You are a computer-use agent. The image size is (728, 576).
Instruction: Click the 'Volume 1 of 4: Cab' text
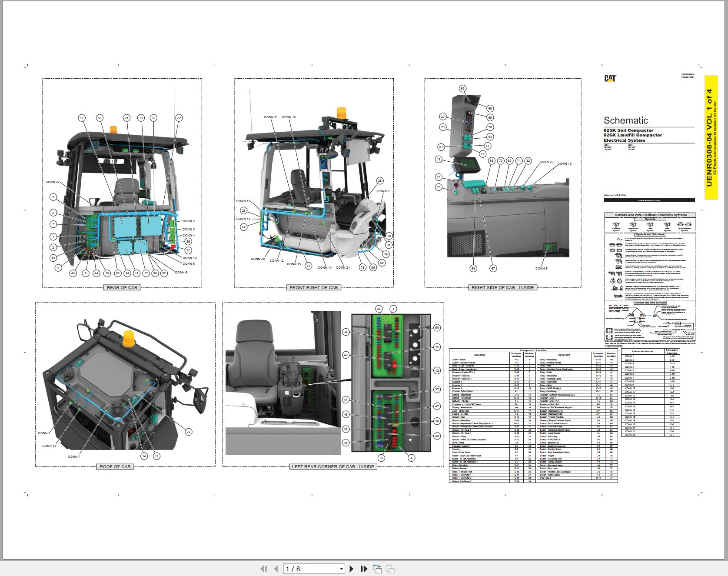615,195
